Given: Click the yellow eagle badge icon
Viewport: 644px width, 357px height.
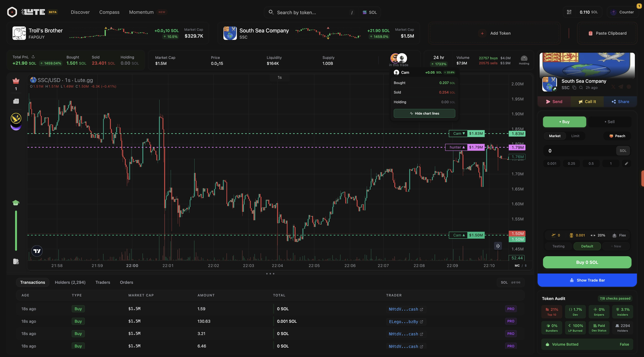Looking at the screenshot, I should point(16,118).
